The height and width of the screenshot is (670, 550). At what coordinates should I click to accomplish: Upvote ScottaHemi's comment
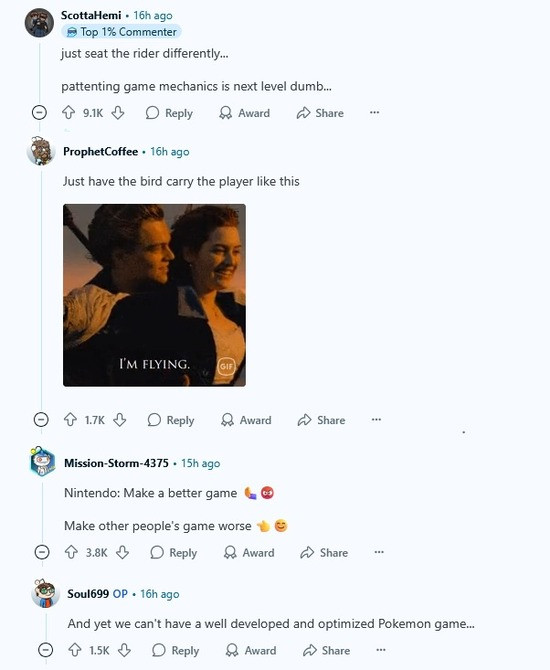click(69, 113)
